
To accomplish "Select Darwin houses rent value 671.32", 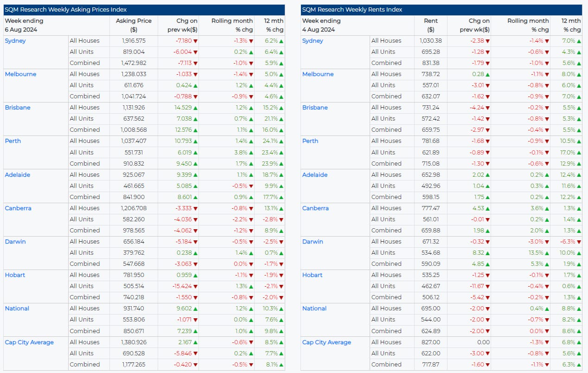I will [431, 242].
